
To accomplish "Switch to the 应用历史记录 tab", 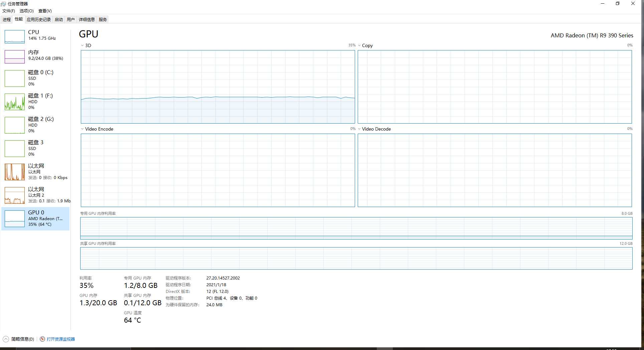I will pyautogui.click(x=39, y=19).
